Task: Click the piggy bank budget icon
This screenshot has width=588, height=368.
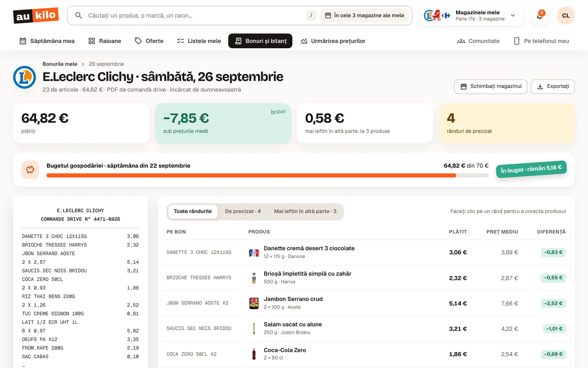Action: (31, 170)
